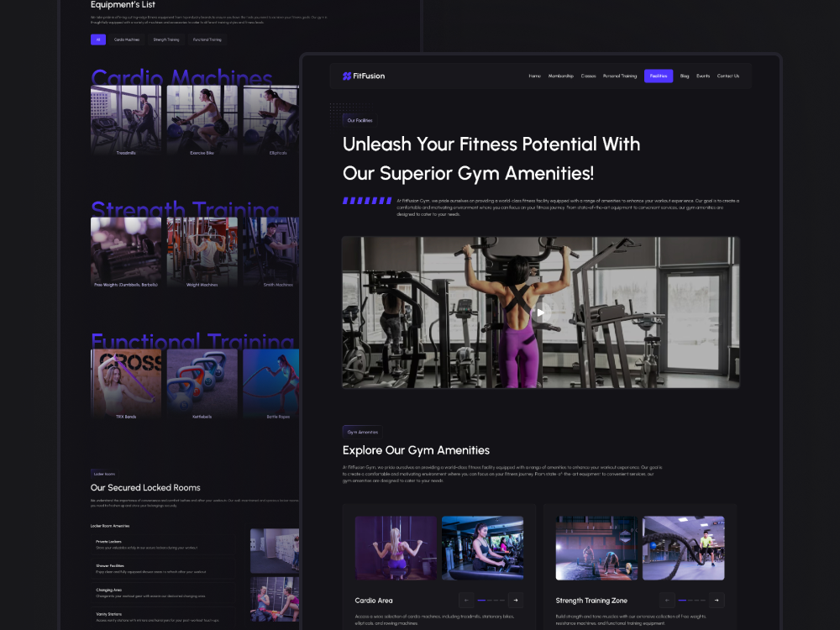Click the Our Facilities badge button
The height and width of the screenshot is (630, 840).
[360, 119]
